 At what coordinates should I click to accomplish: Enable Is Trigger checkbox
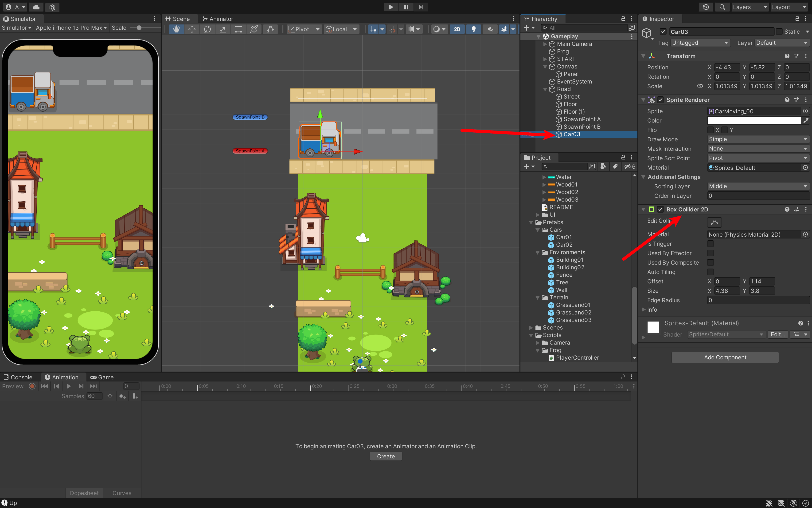[710, 244]
